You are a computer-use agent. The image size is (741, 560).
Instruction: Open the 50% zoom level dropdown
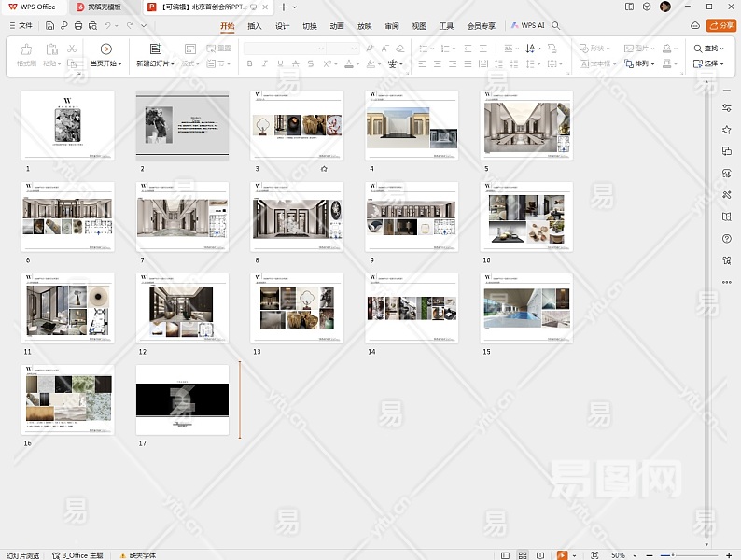(x=622, y=554)
